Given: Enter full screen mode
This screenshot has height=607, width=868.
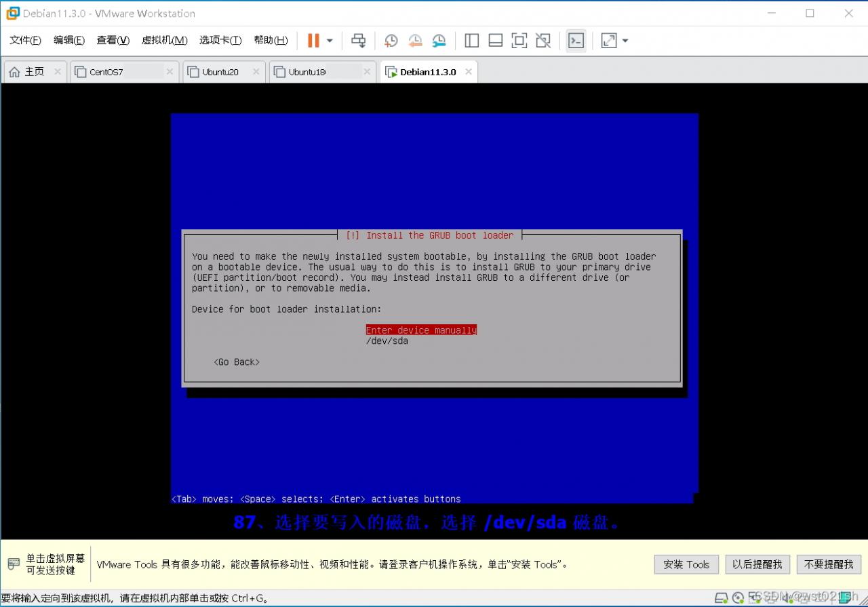Looking at the screenshot, I should coord(519,41).
